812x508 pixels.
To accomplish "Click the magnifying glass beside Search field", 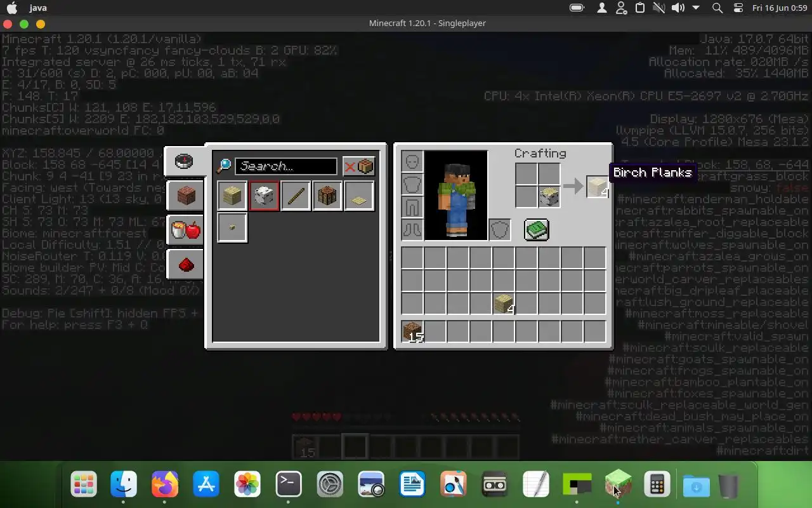I will point(223,166).
